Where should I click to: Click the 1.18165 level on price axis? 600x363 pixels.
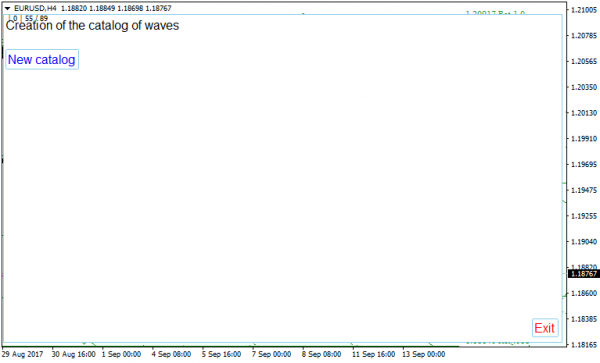pyautogui.click(x=584, y=345)
